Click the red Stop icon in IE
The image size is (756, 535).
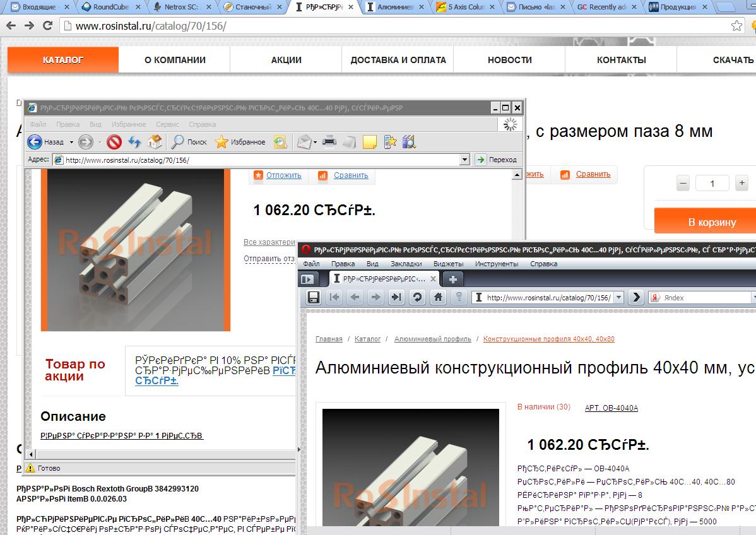[x=114, y=142]
